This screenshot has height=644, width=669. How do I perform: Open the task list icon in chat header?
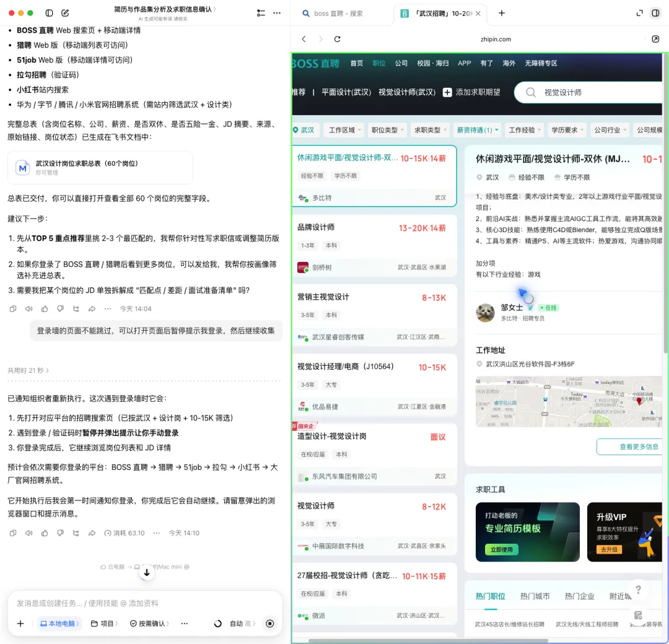pos(261,13)
